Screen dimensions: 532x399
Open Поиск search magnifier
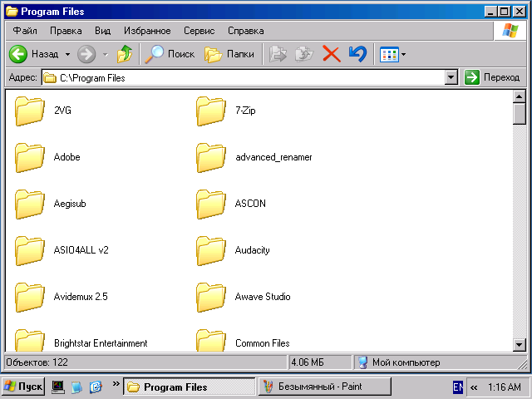click(x=154, y=54)
